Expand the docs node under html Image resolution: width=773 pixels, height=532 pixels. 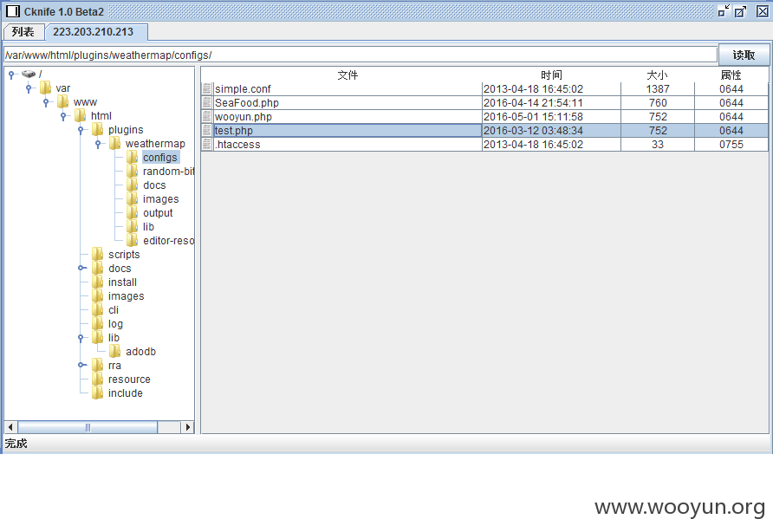(x=81, y=268)
